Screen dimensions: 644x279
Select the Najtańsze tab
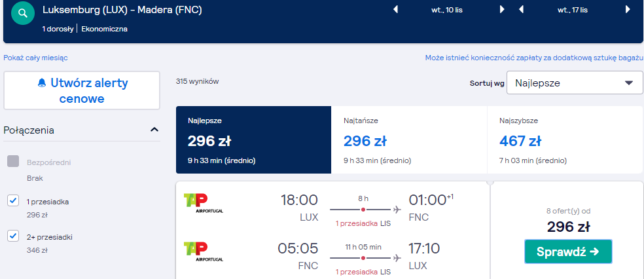click(409, 140)
